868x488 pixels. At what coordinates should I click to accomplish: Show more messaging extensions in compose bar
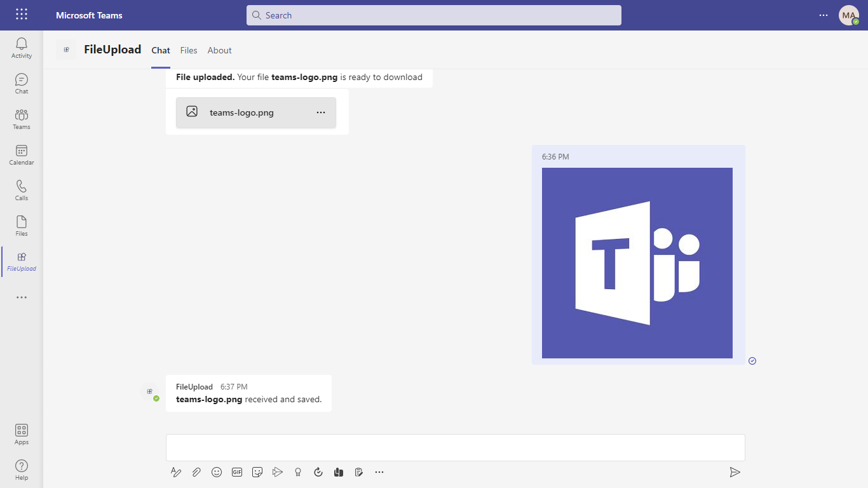tap(379, 472)
